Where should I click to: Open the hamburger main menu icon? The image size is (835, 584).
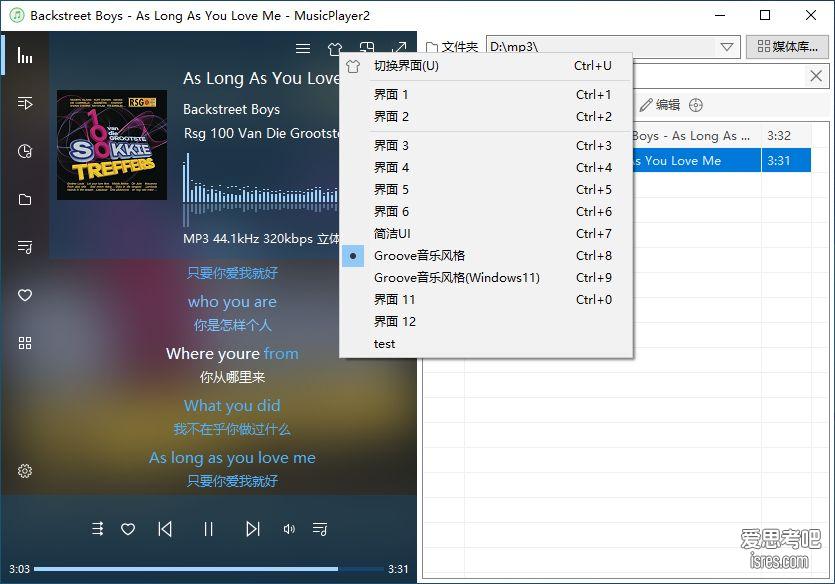click(x=303, y=48)
